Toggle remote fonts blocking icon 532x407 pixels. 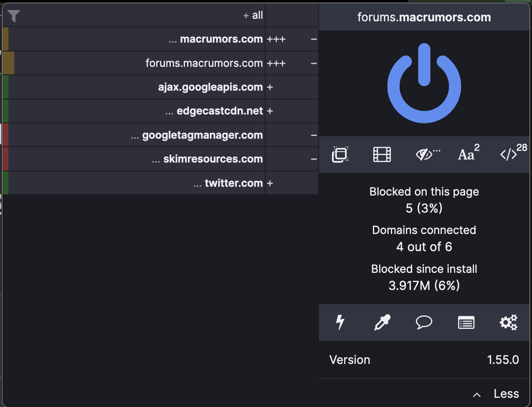point(468,155)
